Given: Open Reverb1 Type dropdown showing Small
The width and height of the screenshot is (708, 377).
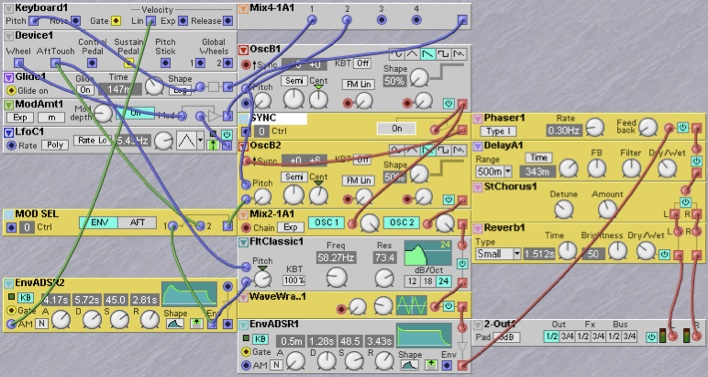Looking at the screenshot, I should click(x=498, y=254).
